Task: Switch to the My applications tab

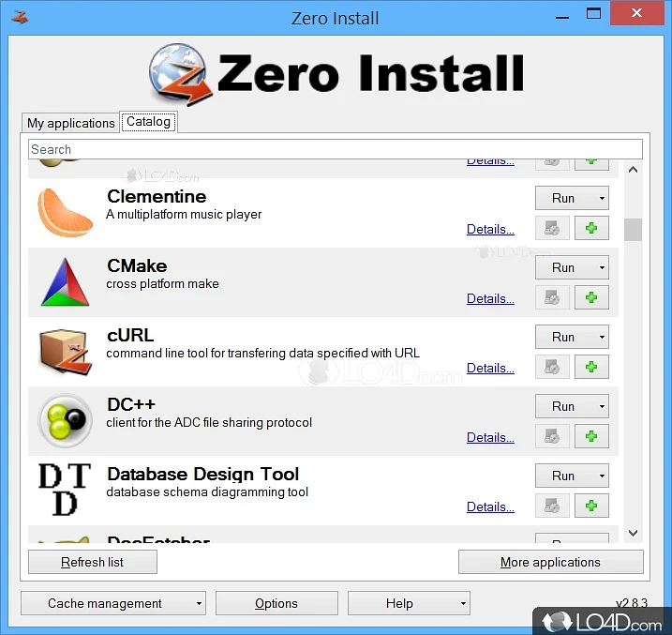Action: (x=70, y=123)
